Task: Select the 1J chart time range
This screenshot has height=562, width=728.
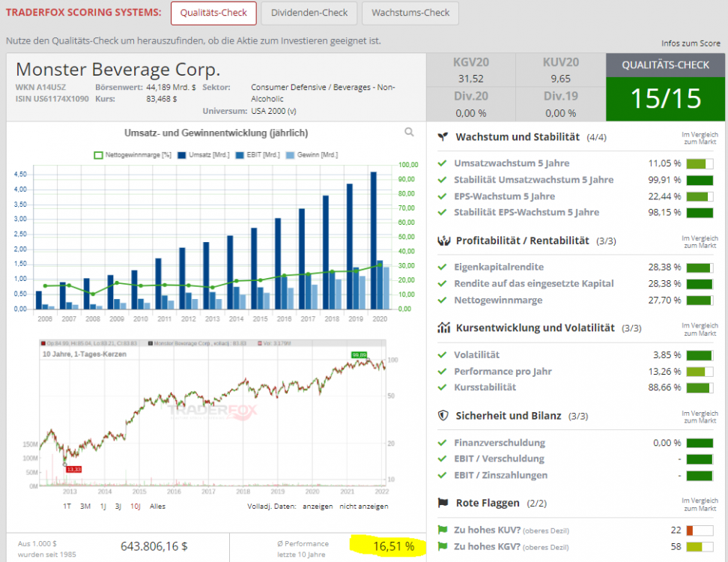Action: [x=103, y=507]
